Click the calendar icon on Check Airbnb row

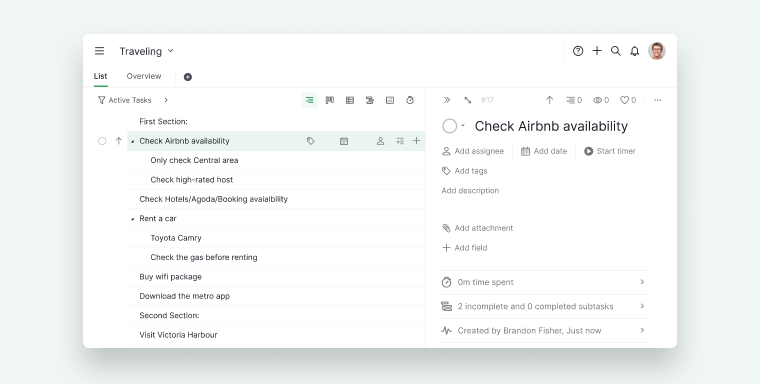(x=344, y=141)
